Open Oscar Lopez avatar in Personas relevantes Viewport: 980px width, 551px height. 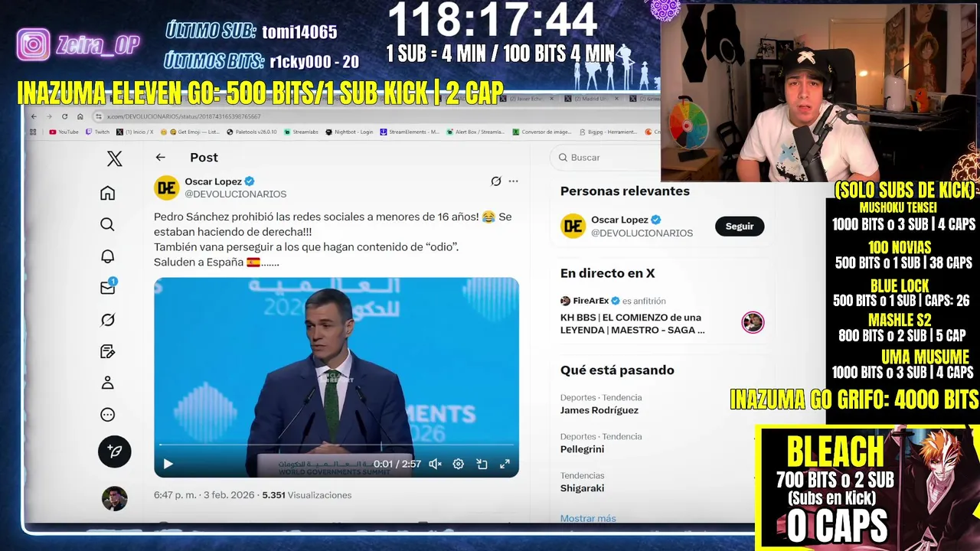click(573, 226)
